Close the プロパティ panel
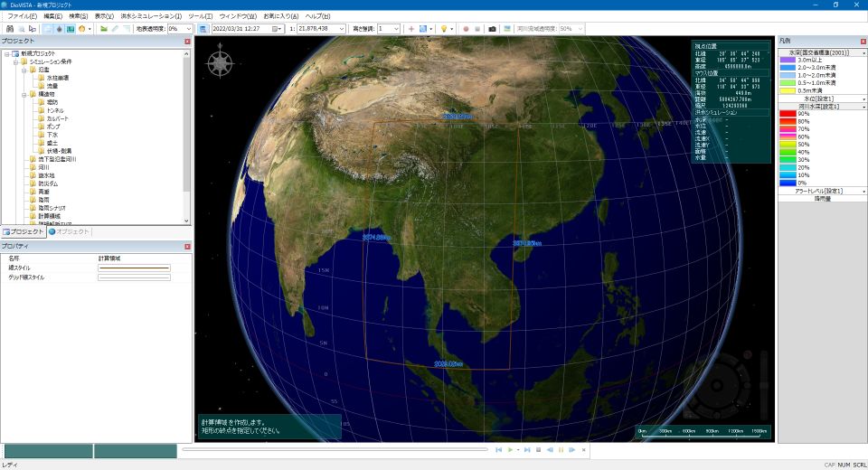The image size is (868, 470). click(187, 247)
